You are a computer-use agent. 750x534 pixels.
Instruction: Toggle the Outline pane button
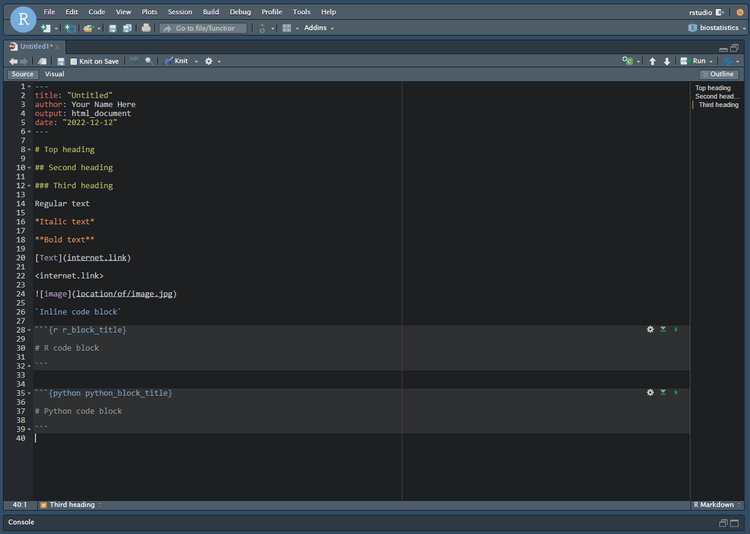point(719,74)
